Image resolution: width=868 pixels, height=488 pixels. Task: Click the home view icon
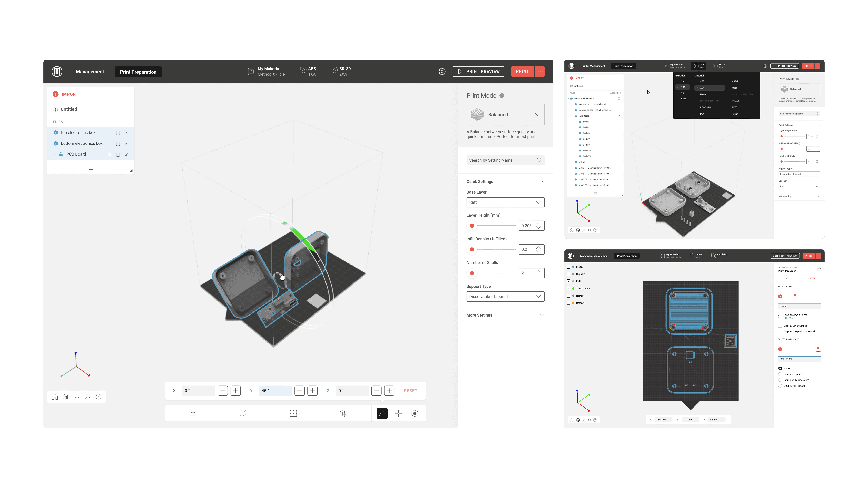tap(55, 397)
